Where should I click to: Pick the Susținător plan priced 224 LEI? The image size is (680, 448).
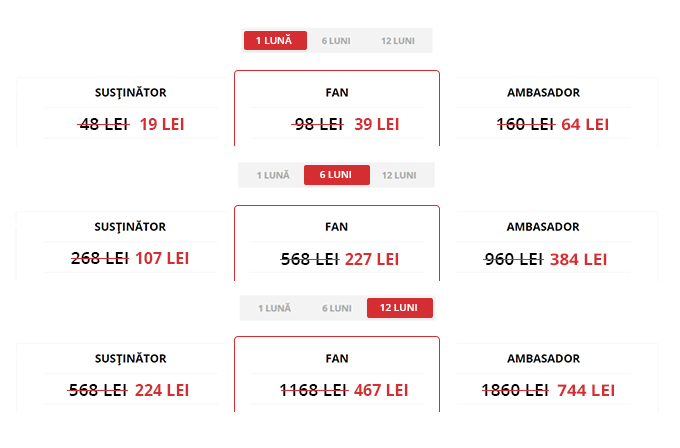point(130,377)
